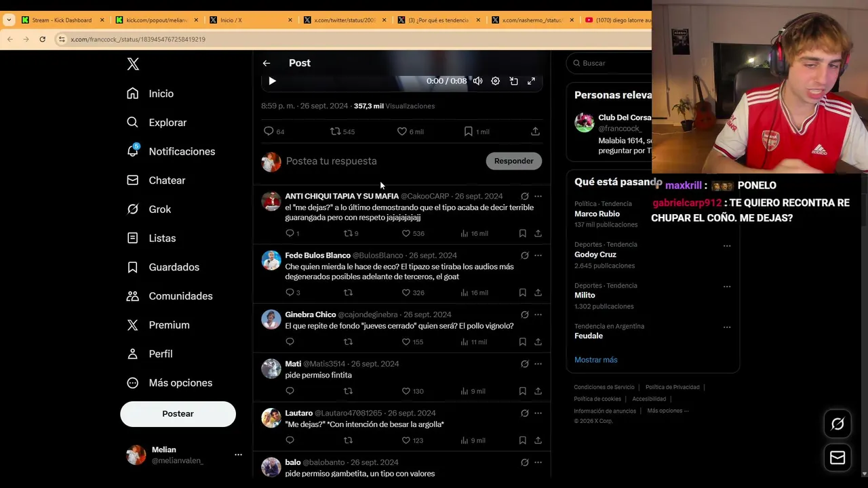The height and width of the screenshot is (488, 868).
Task: Open Chatear messages
Action: (x=156, y=180)
